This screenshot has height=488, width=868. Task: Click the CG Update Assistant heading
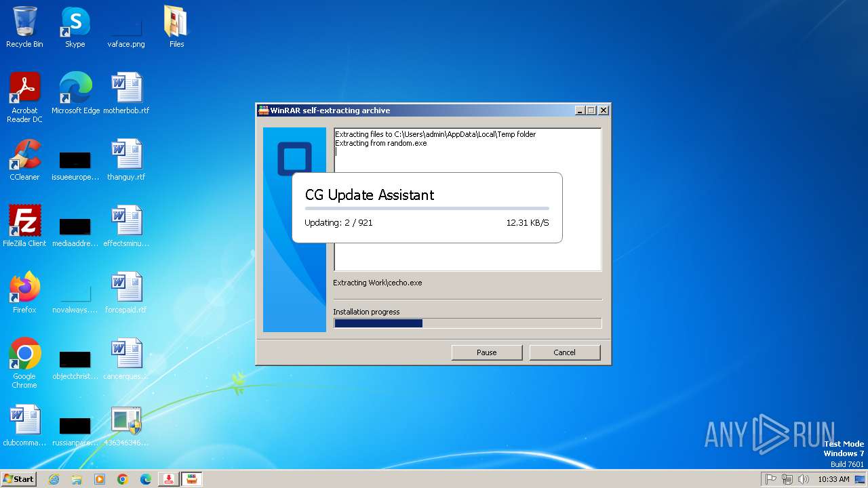pyautogui.click(x=370, y=195)
